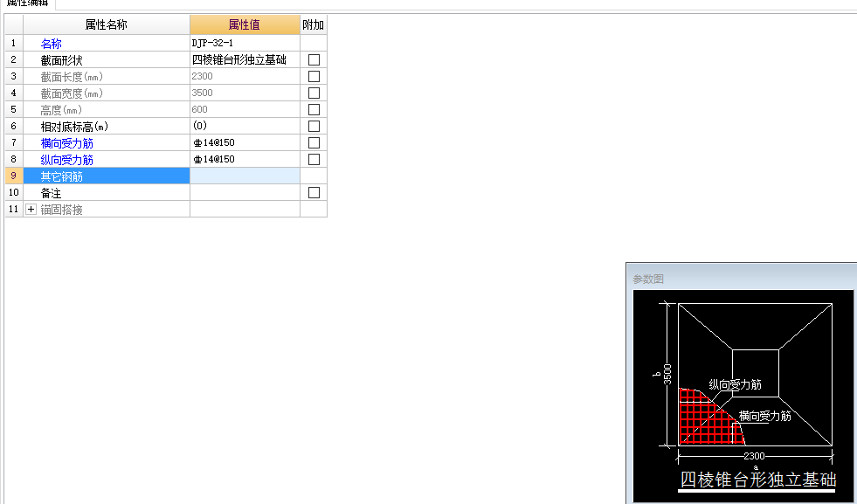
Task: Click the 备注 value cell
Action: click(245, 192)
